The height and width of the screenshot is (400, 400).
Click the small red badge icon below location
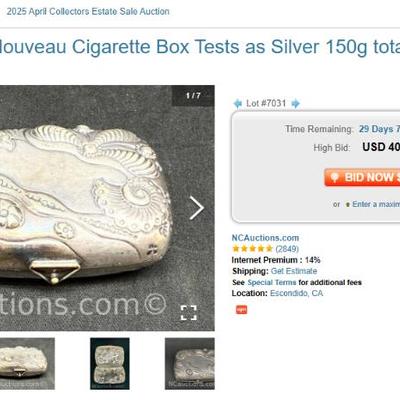(242, 310)
